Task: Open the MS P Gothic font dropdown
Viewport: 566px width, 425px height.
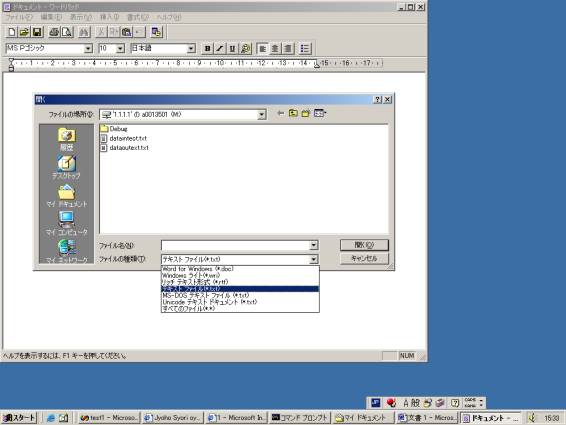Action: coord(88,48)
